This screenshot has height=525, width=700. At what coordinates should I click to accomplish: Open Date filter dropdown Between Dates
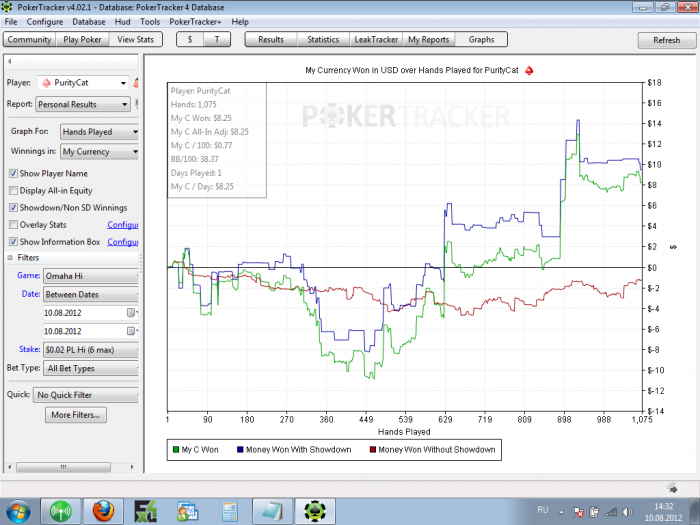tap(91, 294)
